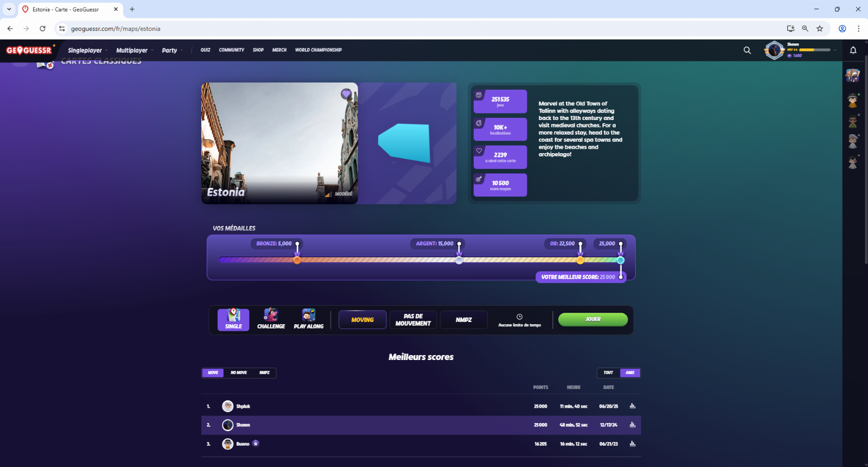Select the Challenge game mode icon

tap(271, 319)
